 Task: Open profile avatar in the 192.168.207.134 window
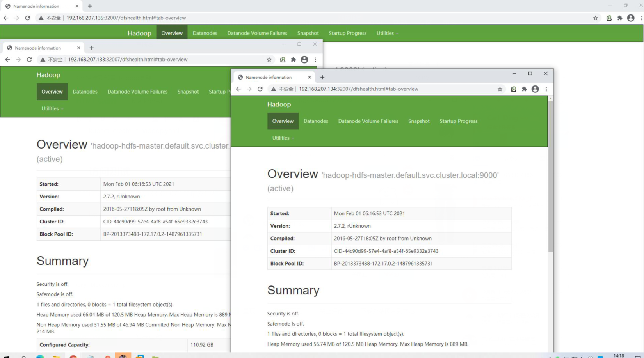(x=535, y=89)
